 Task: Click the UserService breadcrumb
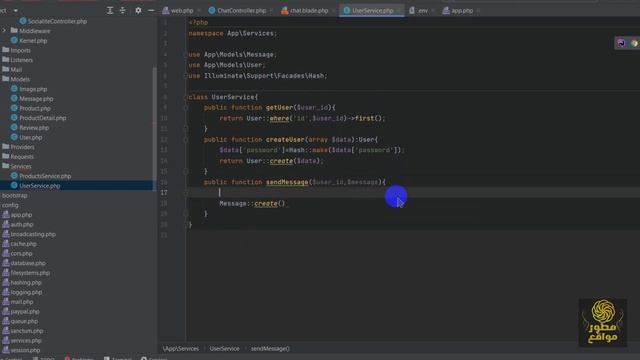point(224,349)
